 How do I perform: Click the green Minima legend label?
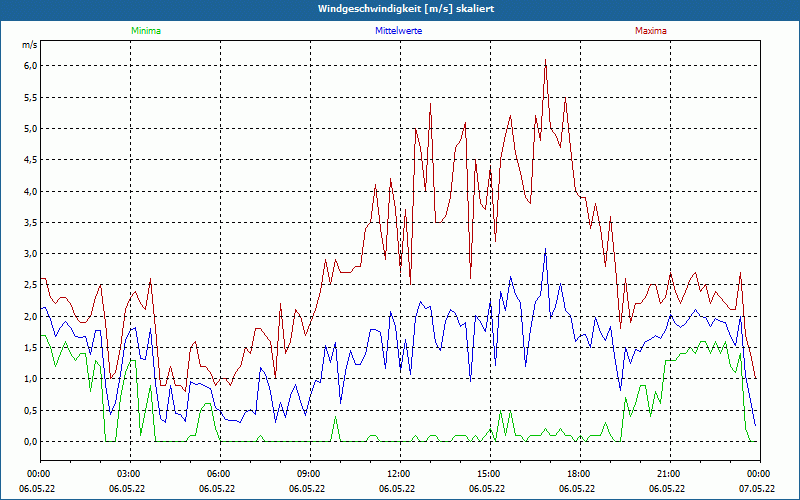pyautogui.click(x=146, y=31)
